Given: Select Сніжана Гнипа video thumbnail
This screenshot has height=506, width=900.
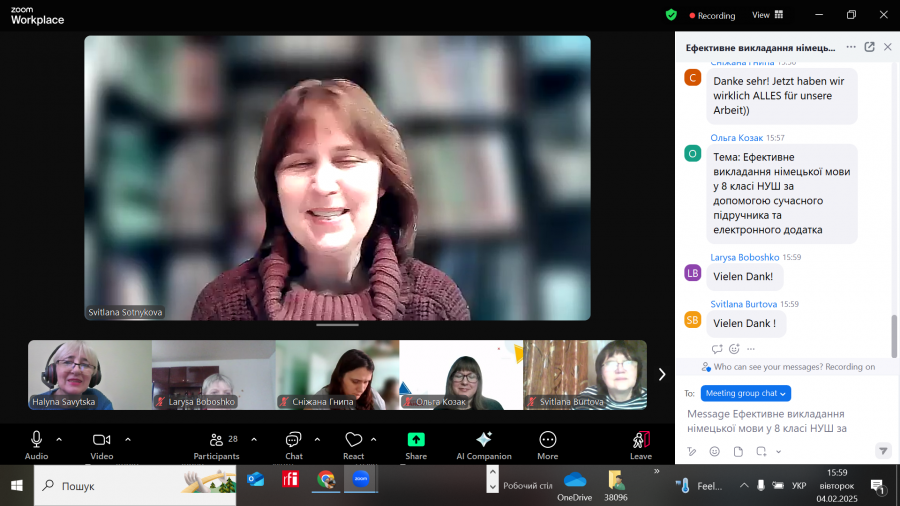Looking at the screenshot, I should [338, 375].
